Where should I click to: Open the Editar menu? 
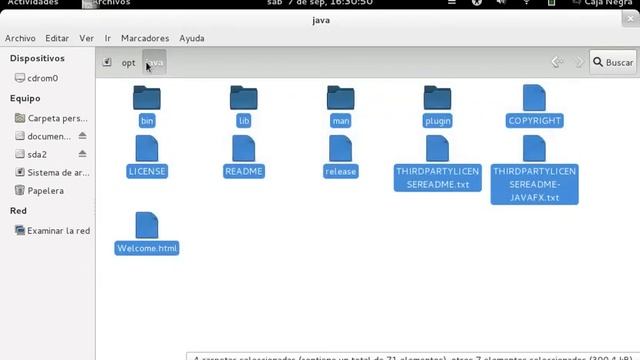[57, 38]
